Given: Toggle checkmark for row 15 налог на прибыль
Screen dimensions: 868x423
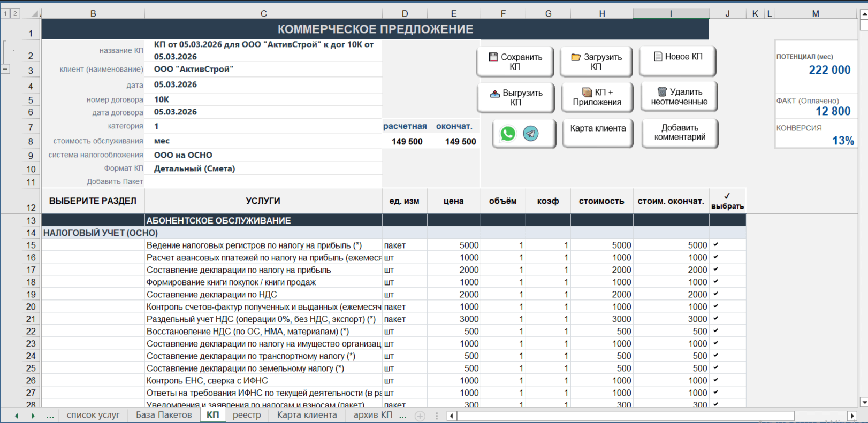Looking at the screenshot, I should coord(716,245).
